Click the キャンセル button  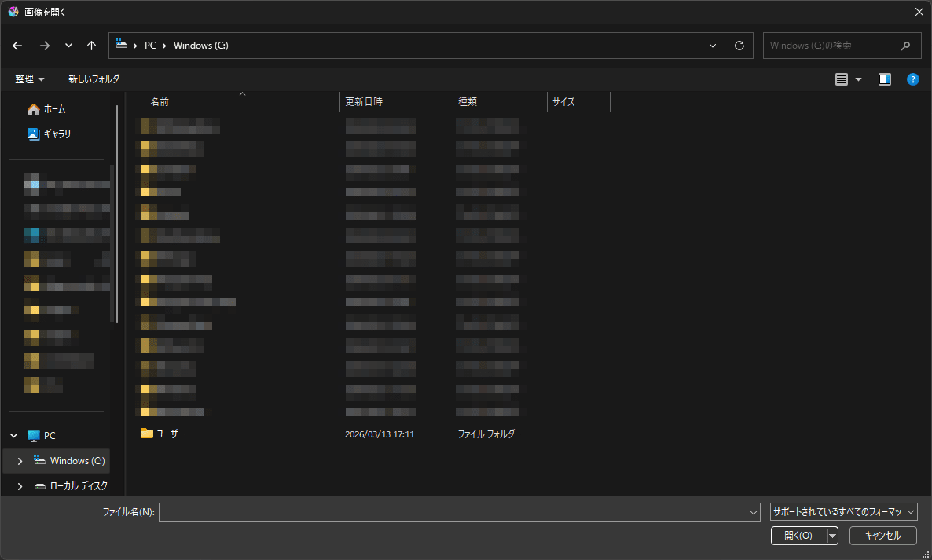pos(882,536)
